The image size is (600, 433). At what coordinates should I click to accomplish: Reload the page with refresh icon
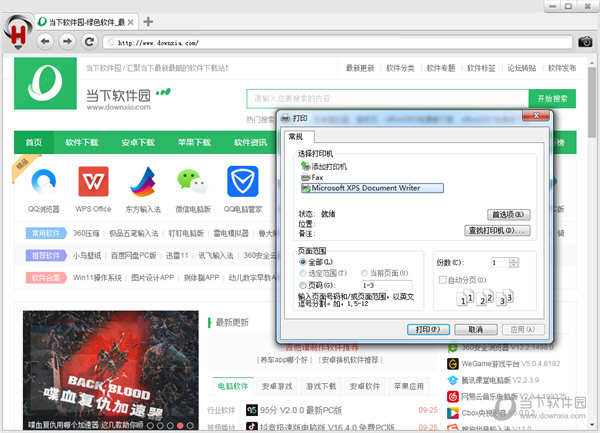90,41
